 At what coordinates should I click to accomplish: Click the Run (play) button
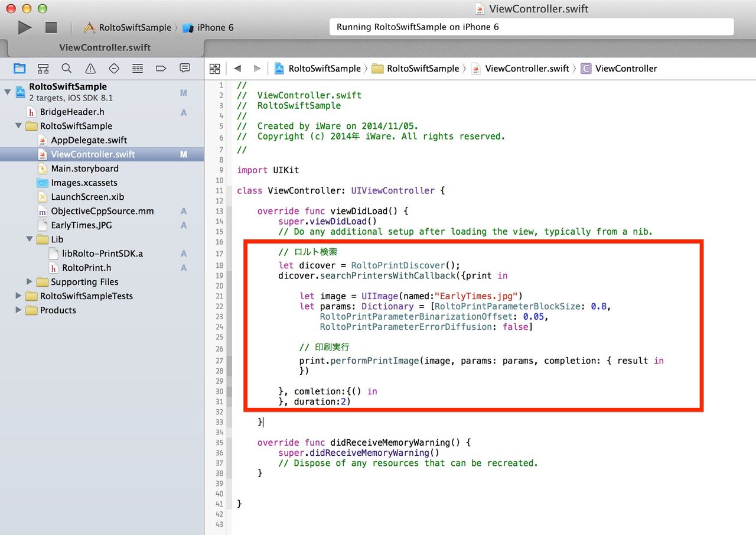[x=24, y=27]
